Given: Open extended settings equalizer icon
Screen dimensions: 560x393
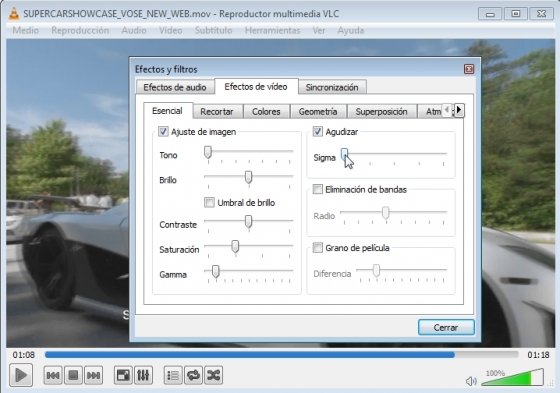Looking at the screenshot, I should coord(143,375).
